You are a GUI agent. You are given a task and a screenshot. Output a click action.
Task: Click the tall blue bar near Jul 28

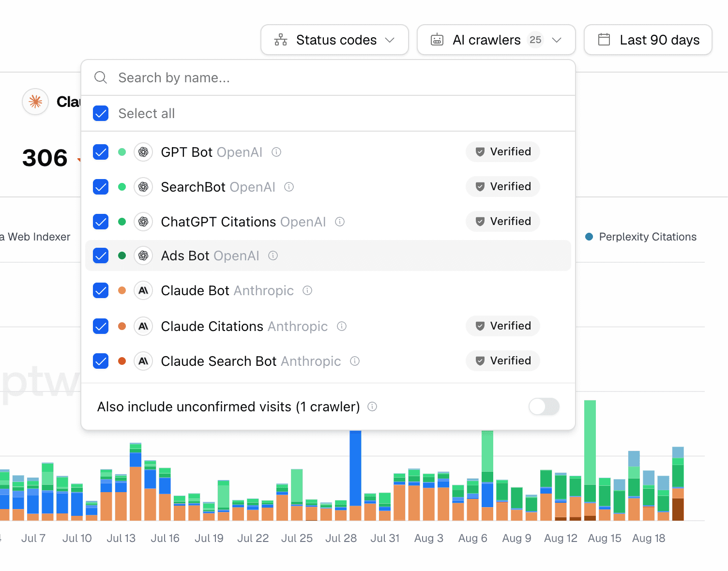coord(355,468)
